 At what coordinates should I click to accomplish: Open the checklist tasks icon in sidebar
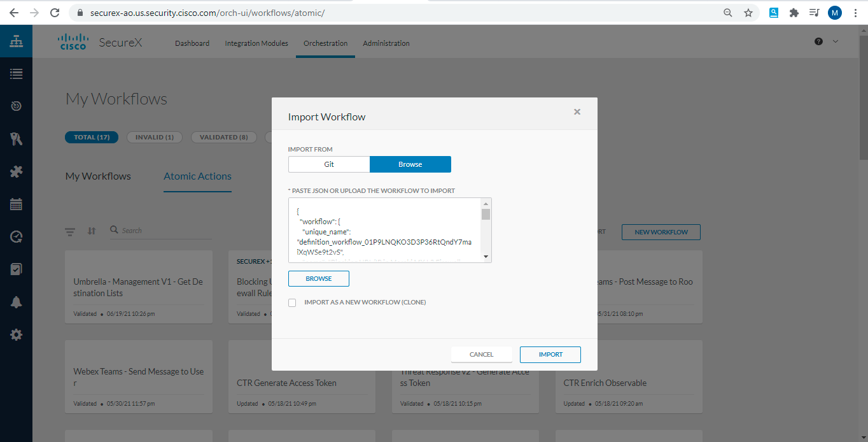16,269
